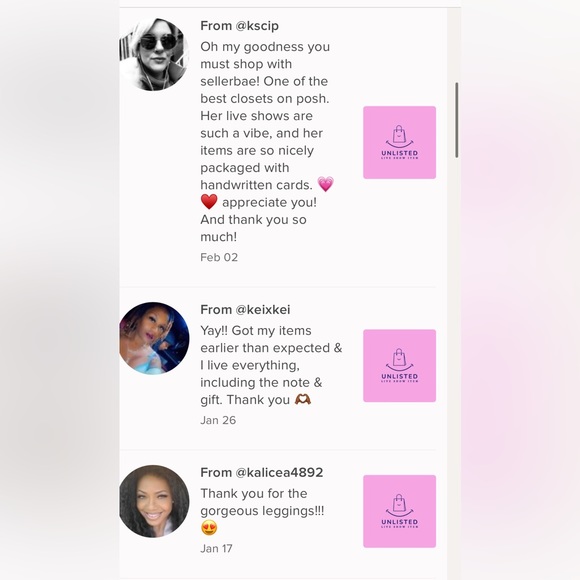Open @kalicea4892's profile picture
This screenshot has height=580, width=580.
[154, 501]
